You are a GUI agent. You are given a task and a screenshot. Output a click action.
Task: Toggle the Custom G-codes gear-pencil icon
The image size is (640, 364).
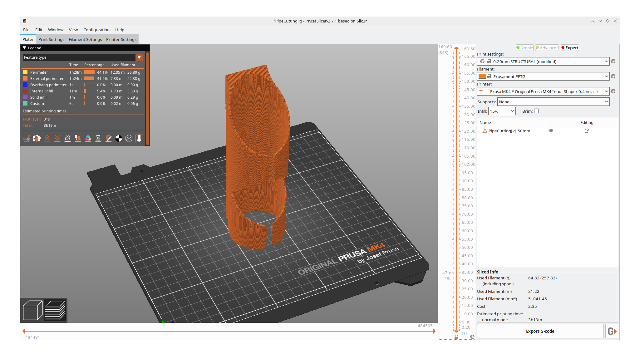(x=109, y=139)
